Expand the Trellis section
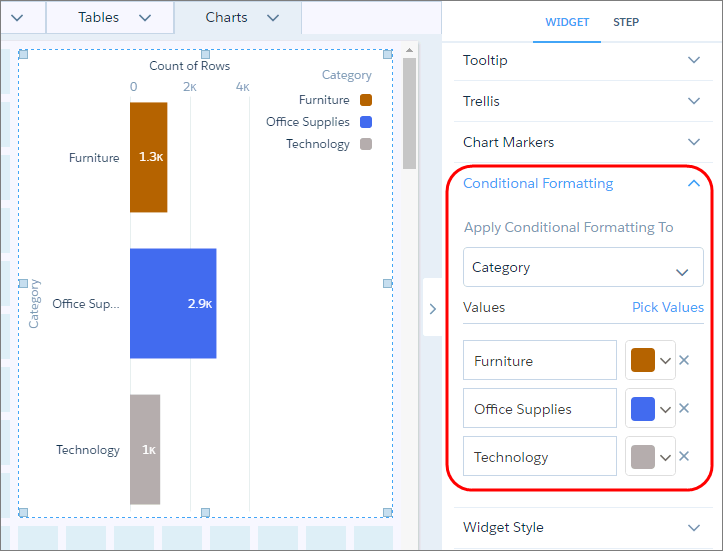 694,102
